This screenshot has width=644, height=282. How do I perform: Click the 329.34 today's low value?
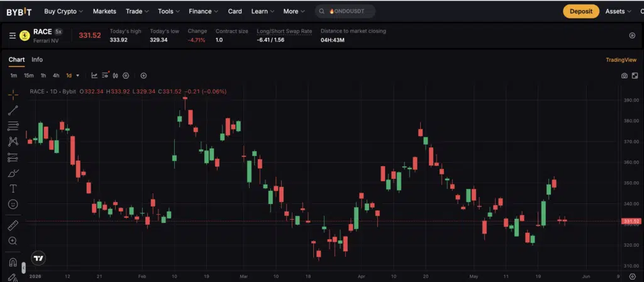point(158,40)
